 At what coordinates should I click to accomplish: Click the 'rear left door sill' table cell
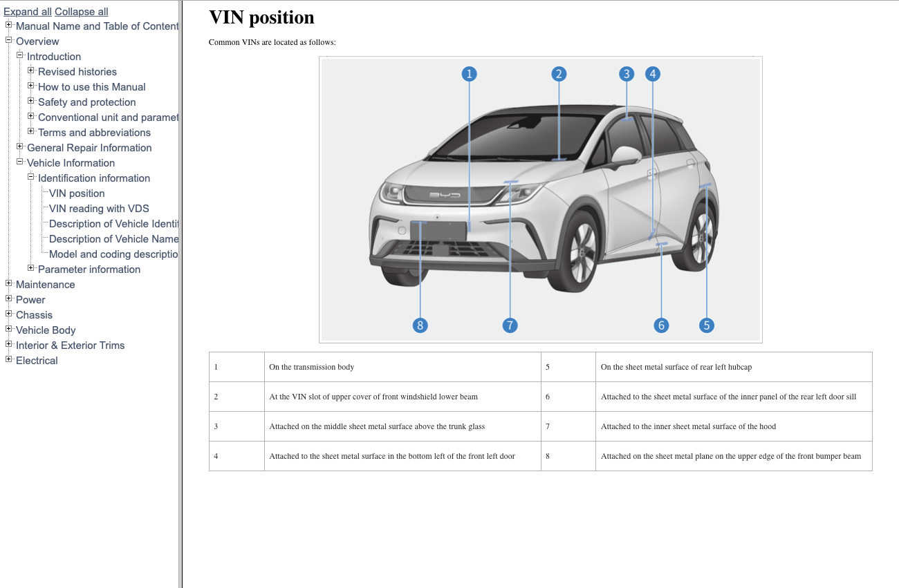point(734,397)
